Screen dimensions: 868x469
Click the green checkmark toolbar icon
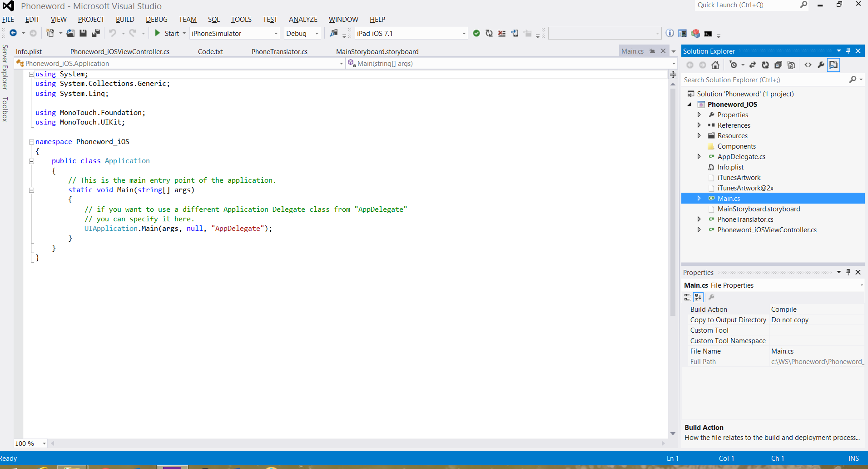click(x=476, y=33)
